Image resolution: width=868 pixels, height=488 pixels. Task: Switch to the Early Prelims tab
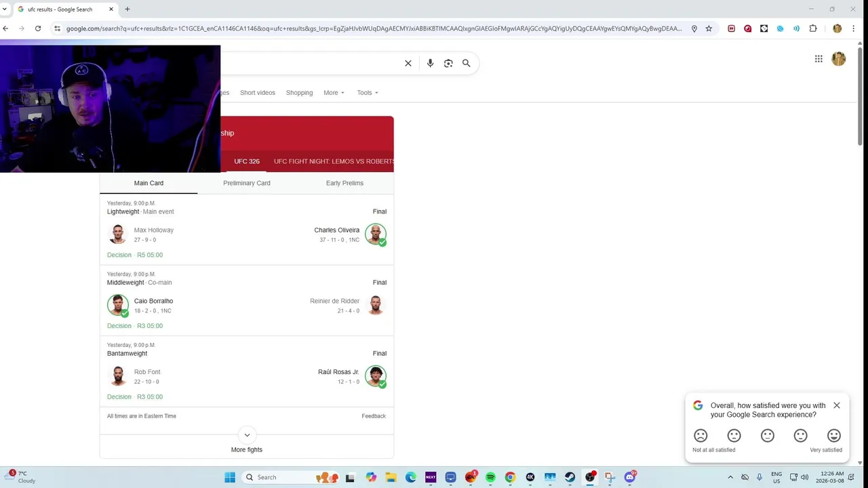344,183
